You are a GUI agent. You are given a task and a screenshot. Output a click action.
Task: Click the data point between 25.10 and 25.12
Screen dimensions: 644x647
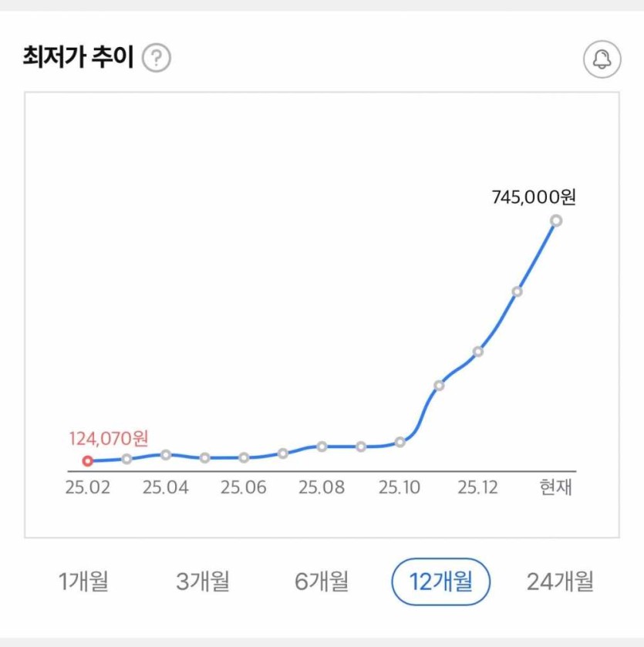tap(439, 386)
